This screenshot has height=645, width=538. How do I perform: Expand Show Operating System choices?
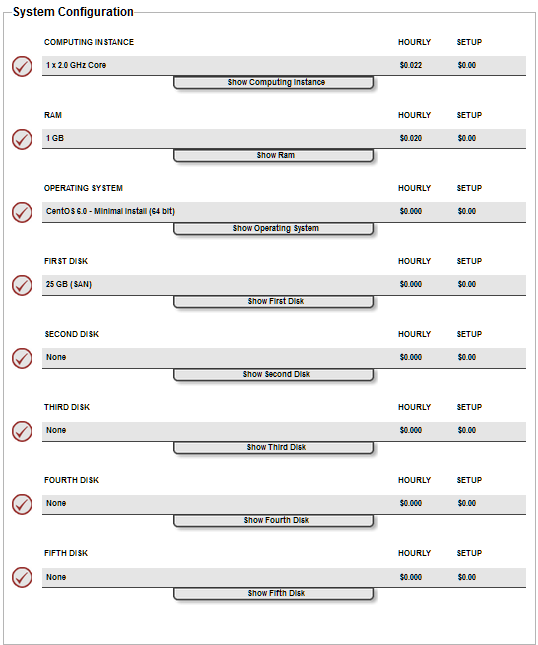pos(274,228)
